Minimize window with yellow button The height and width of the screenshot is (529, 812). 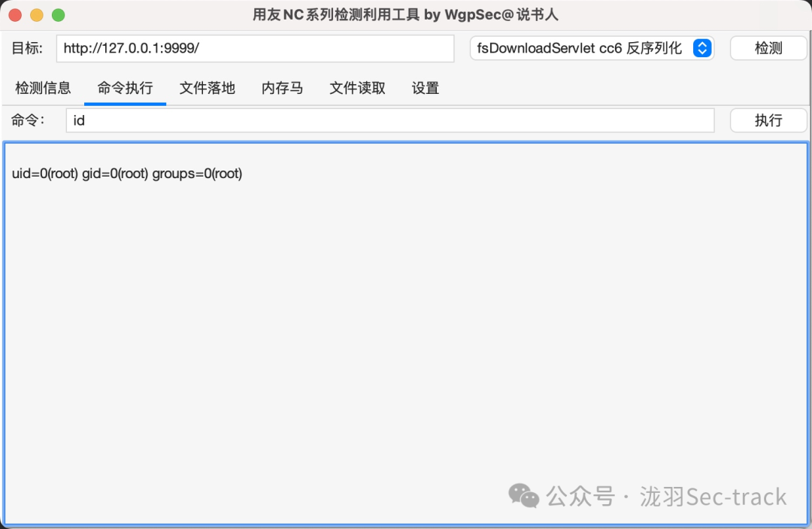(x=37, y=15)
